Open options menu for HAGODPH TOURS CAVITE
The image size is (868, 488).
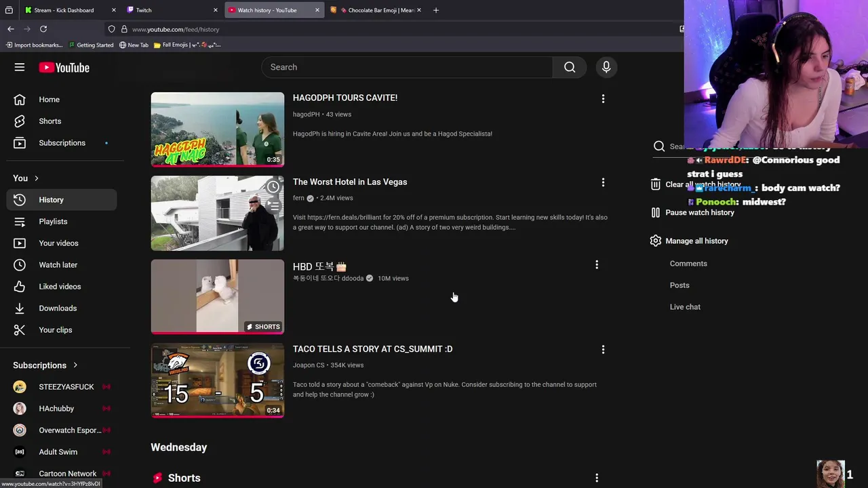(x=603, y=99)
